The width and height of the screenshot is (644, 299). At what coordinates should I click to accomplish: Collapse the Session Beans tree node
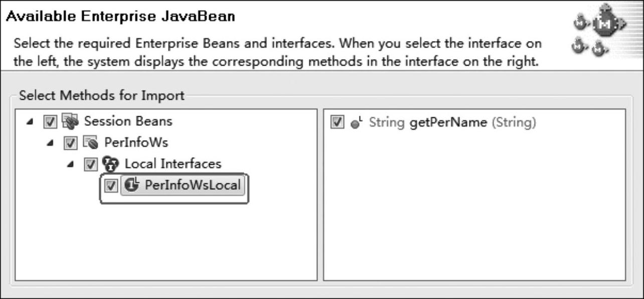click(31, 122)
